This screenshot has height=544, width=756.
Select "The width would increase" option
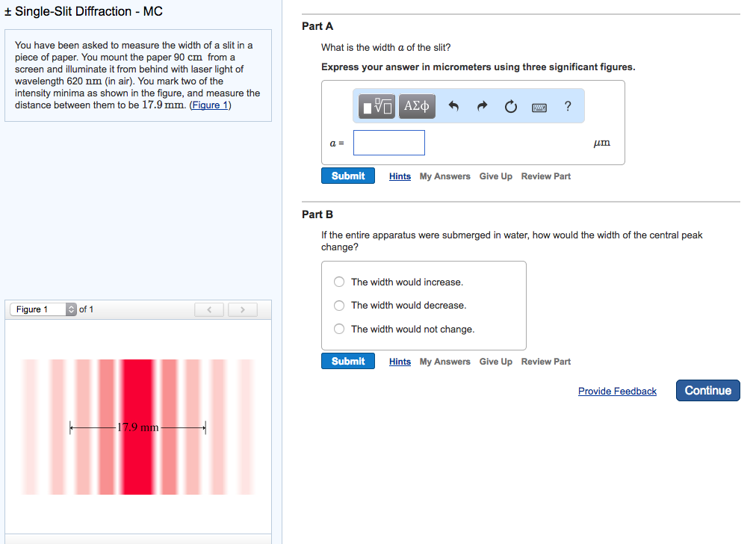[339, 282]
